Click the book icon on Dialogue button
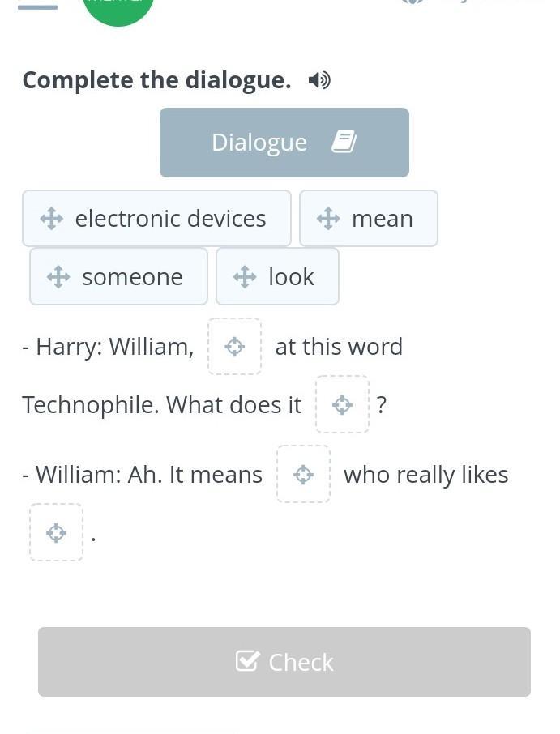Viewport: 560px width, 734px height. point(344,142)
